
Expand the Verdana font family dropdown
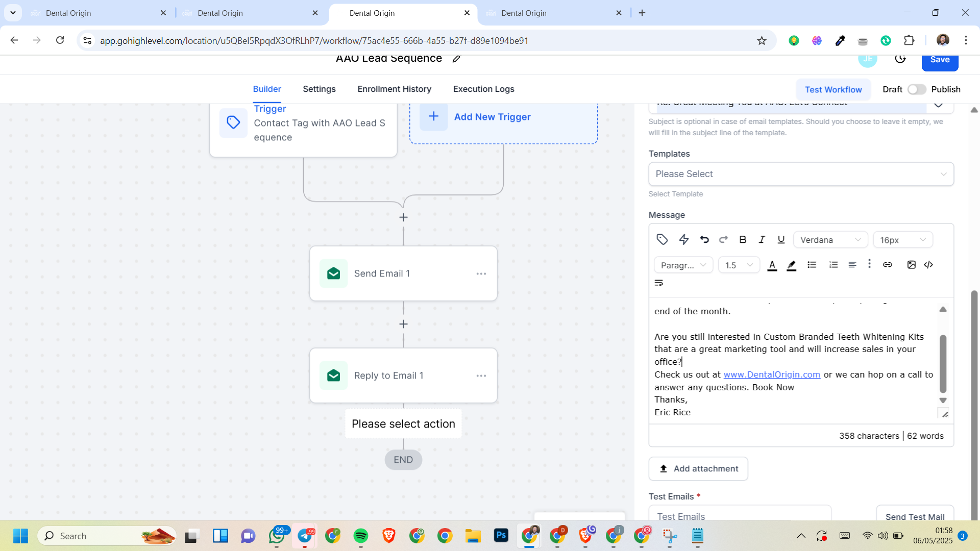point(830,240)
